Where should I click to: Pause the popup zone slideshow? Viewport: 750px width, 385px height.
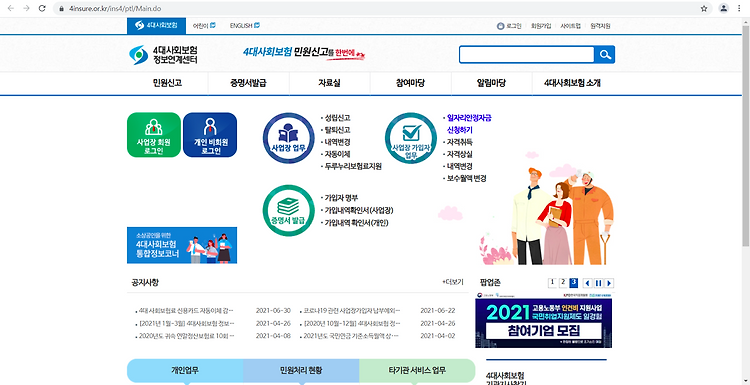click(598, 283)
